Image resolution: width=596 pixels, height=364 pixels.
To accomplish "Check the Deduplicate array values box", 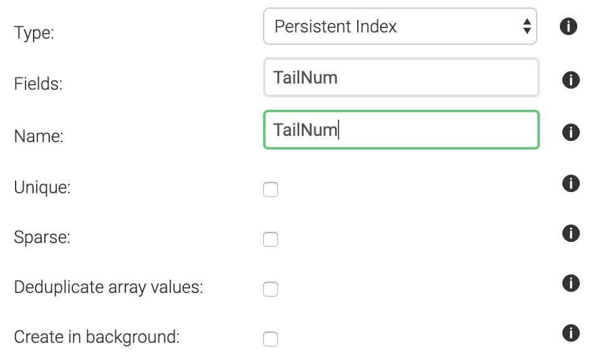I will (x=271, y=289).
